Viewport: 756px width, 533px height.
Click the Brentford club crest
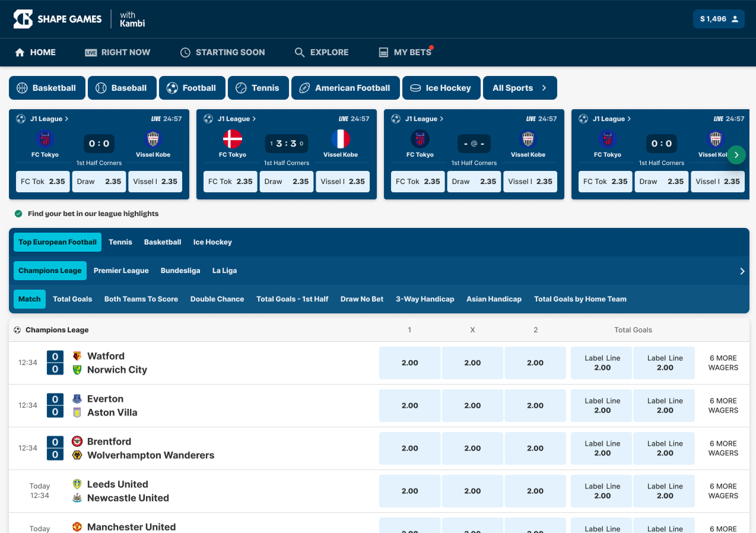coord(77,442)
